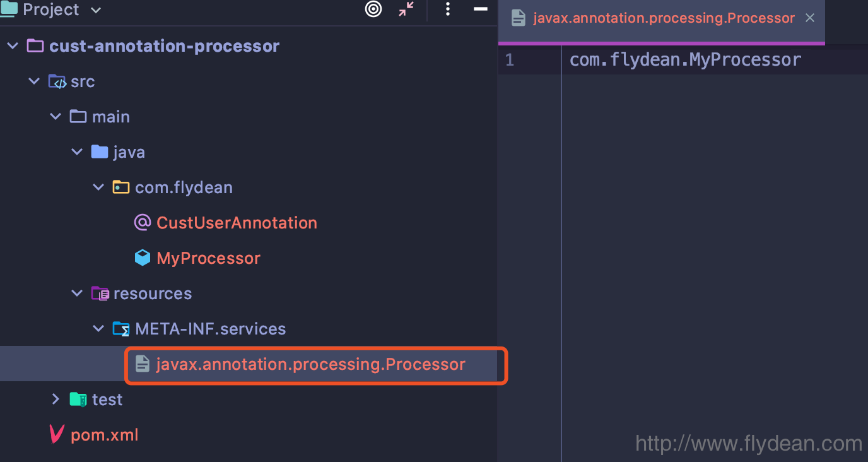Select the javax.annotation.processing.Processor file in tree
Screen dimensions: 868x462
point(310,364)
